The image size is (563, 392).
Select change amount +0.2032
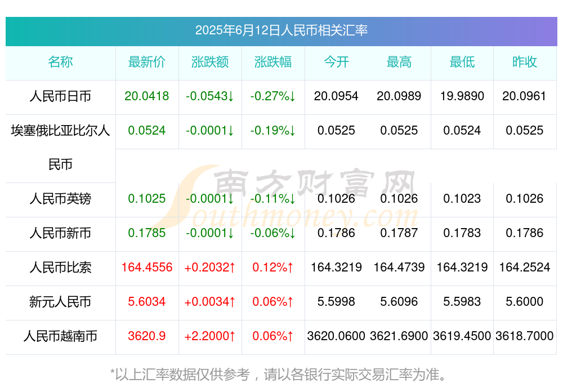(210, 268)
